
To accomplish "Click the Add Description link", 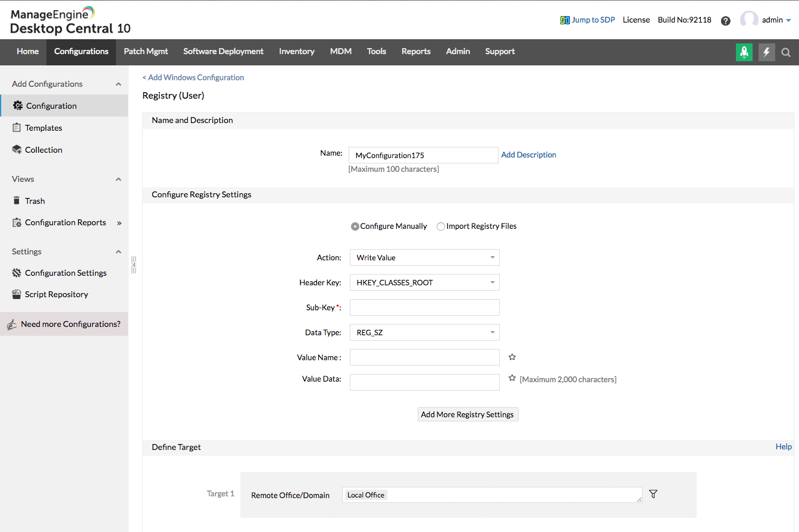I will (x=528, y=155).
